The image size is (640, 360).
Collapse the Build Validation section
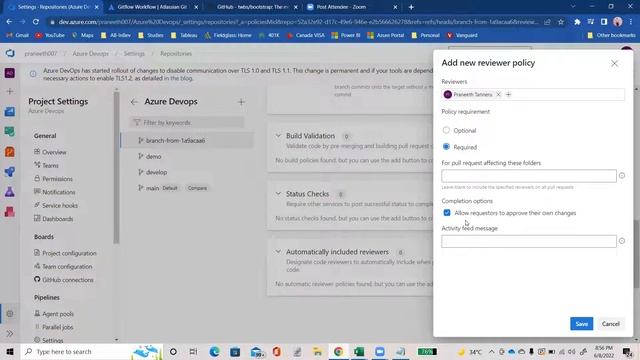click(278, 136)
